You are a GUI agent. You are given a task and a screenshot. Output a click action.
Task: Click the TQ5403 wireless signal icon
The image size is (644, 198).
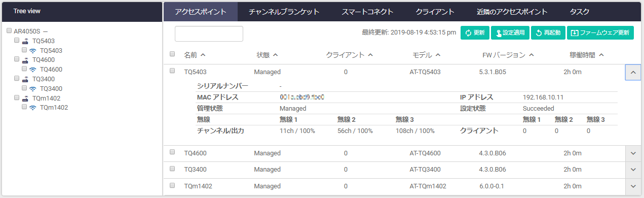click(33, 51)
